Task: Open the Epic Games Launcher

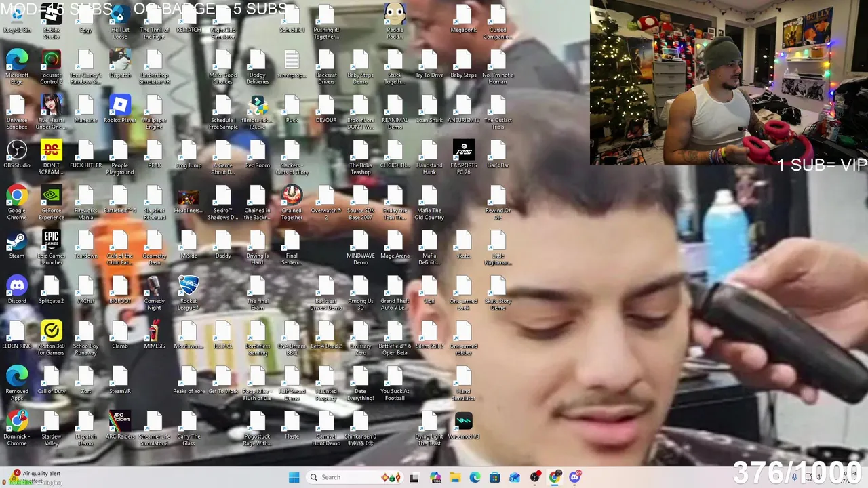Action: point(52,247)
